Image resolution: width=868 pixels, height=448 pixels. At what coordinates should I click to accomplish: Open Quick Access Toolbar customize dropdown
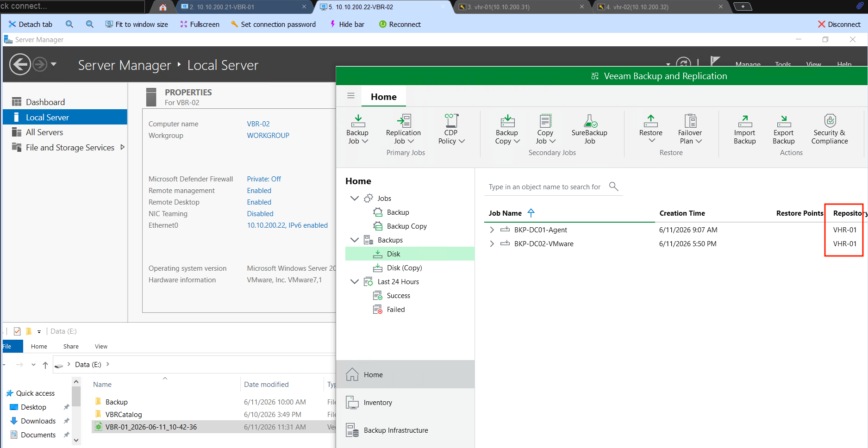[39, 332]
